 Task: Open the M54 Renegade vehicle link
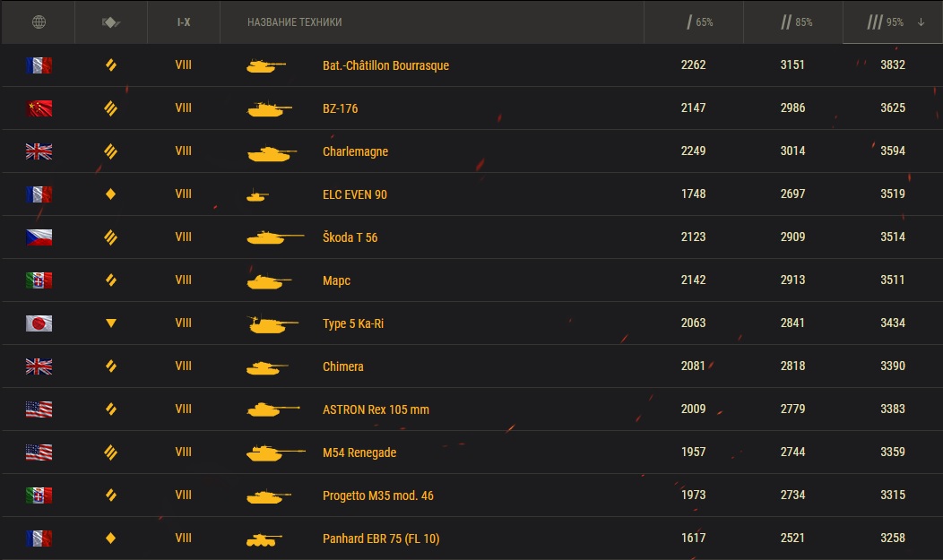coord(359,452)
